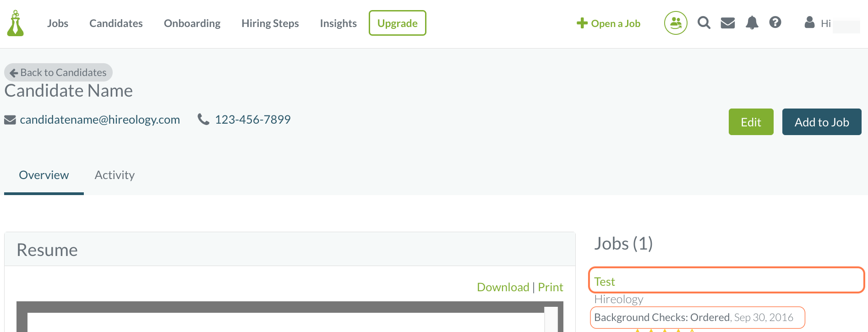Click the user profile silhouette icon

click(x=809, y=22)
